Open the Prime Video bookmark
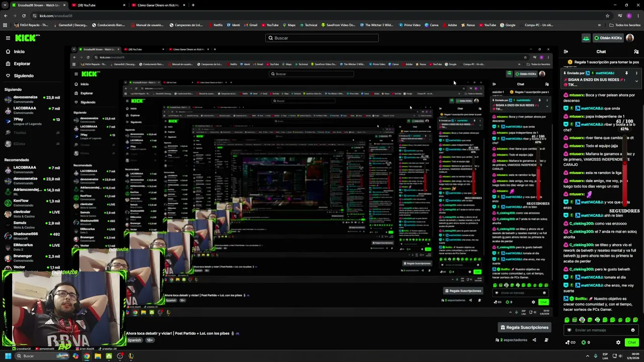Image resolution: width=644 pixels, height=362 pixels. click(x=410, y=25)
